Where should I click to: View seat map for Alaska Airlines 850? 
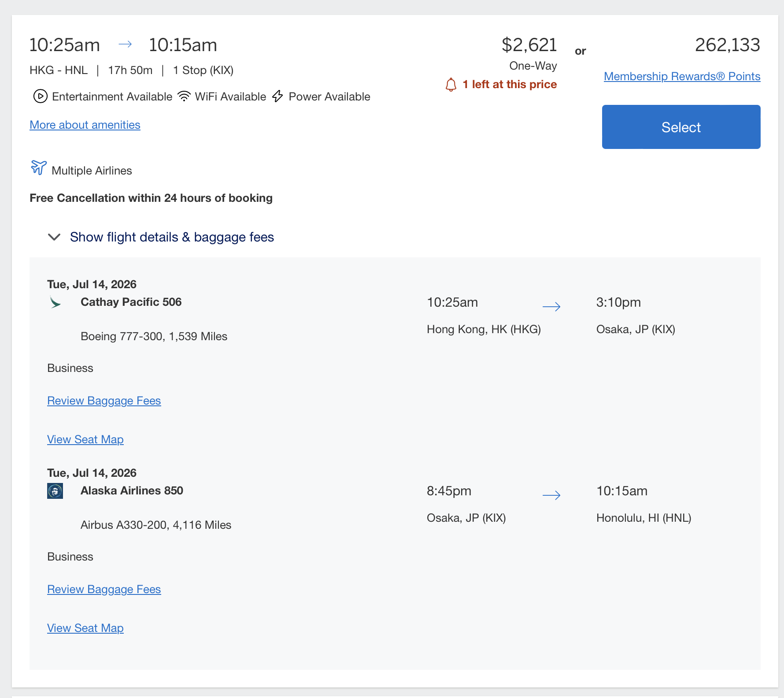[x=85, y=628]
